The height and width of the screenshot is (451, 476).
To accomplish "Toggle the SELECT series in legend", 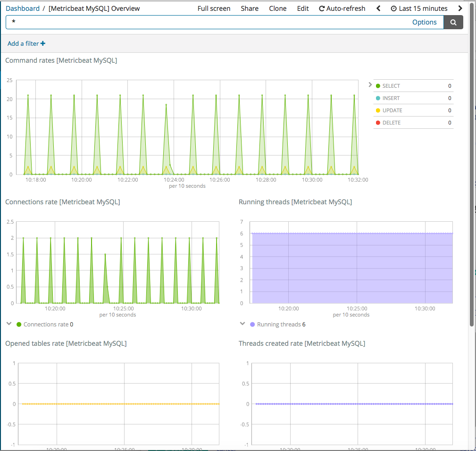I will 391,86.
